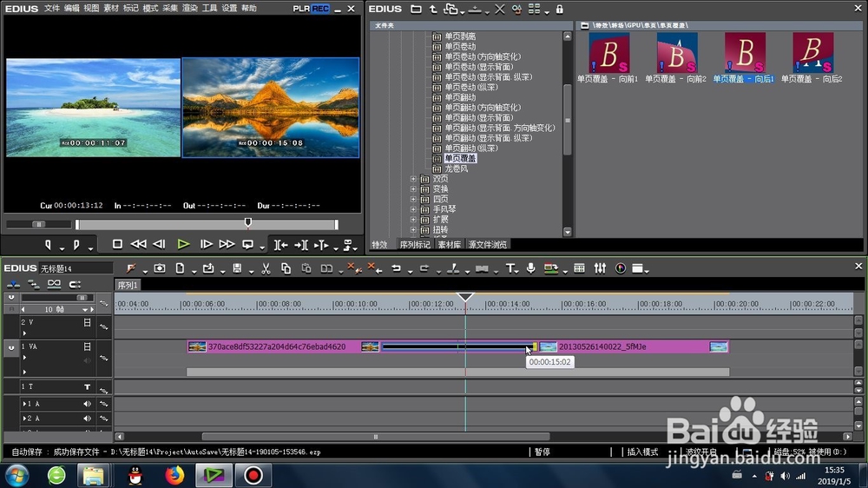Expand the 1 A audio track triangle
Image resolution: width=868 pixels, height=488 pixels.
pos(24,404)
